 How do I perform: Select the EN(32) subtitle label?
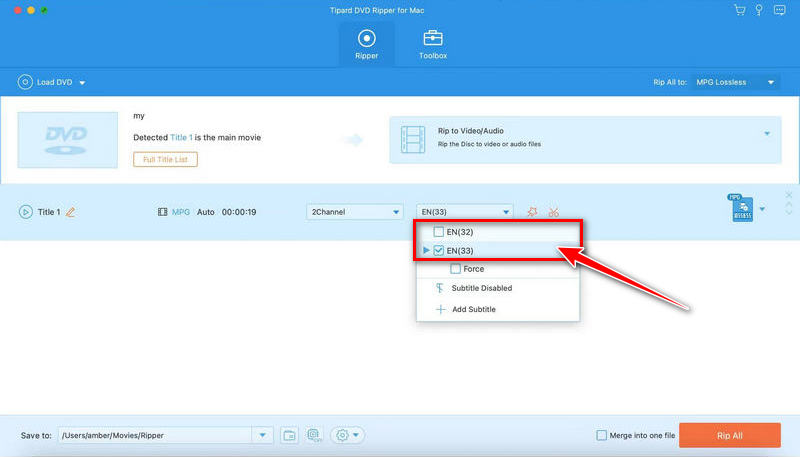[x=460, y=232]
